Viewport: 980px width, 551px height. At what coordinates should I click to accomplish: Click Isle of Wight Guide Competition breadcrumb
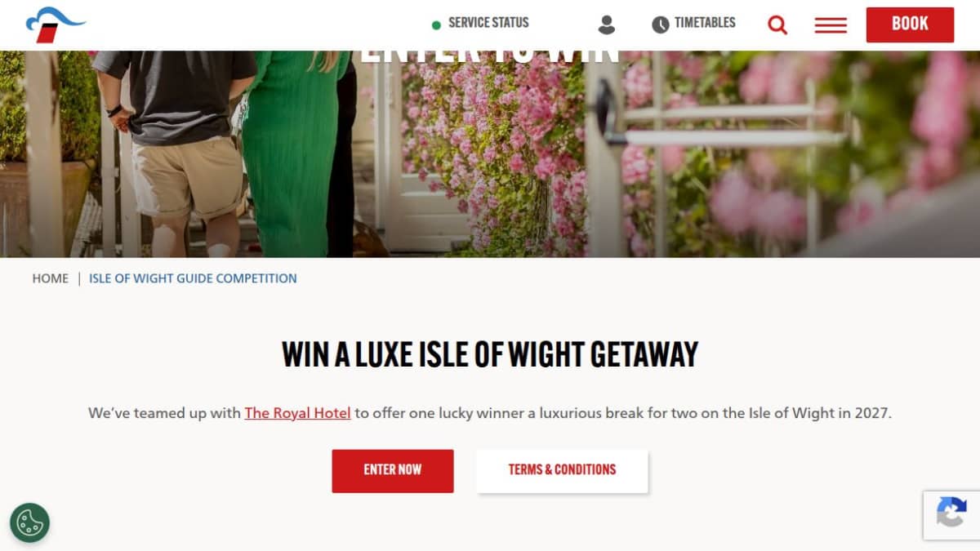coord(193,278)
